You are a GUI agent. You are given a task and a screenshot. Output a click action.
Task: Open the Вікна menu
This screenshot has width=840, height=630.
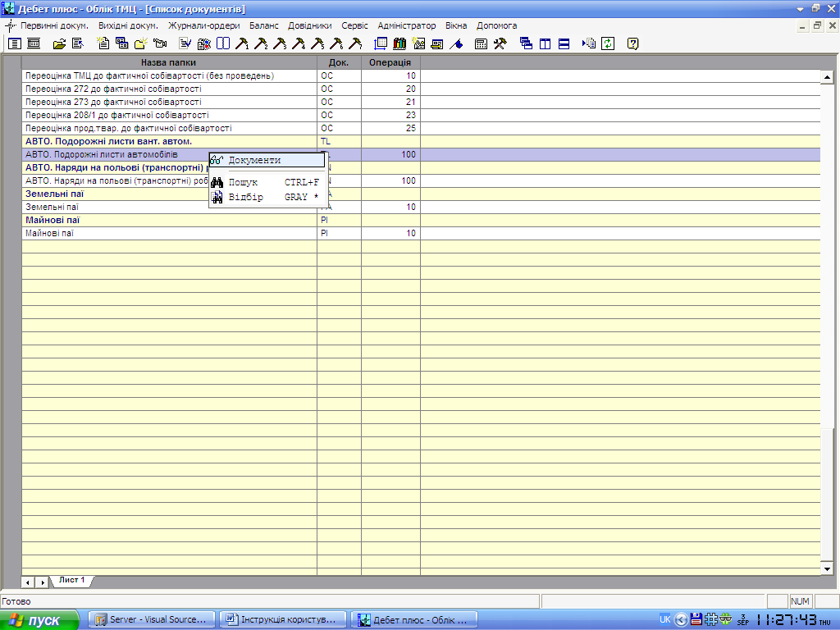pyautogui.click(x=456, y=25)
